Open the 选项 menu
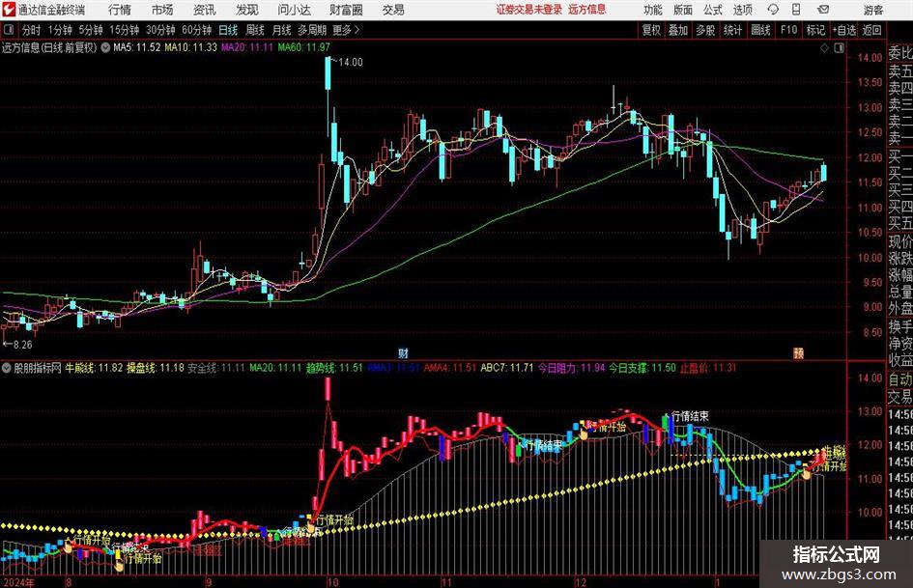 (743, 10)
